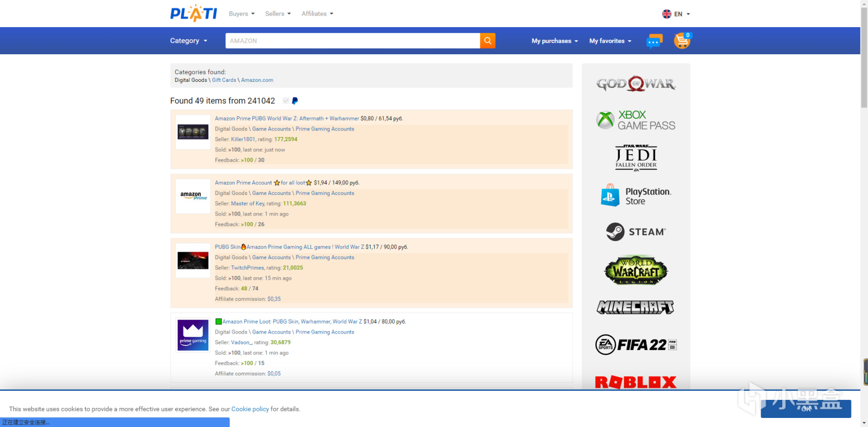The image size is (868, 427).
Task: Open the Category dropdown
Action: point(188,41)
